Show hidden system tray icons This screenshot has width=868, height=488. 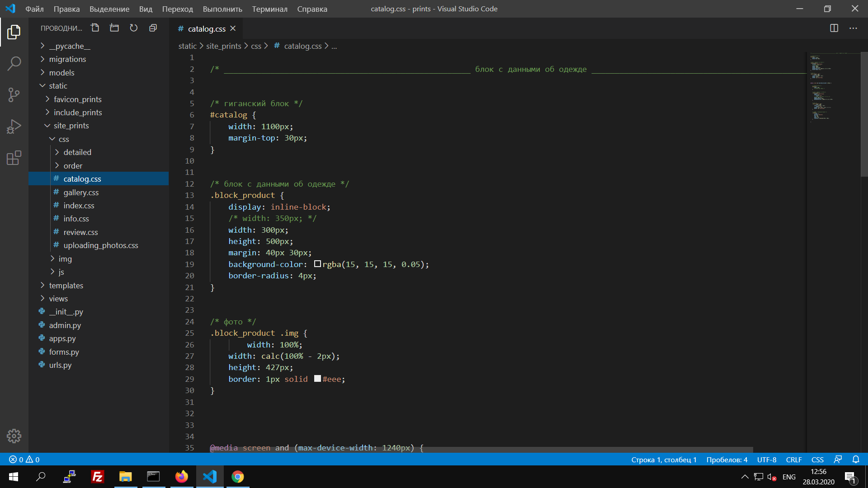(x=745, y=477)
